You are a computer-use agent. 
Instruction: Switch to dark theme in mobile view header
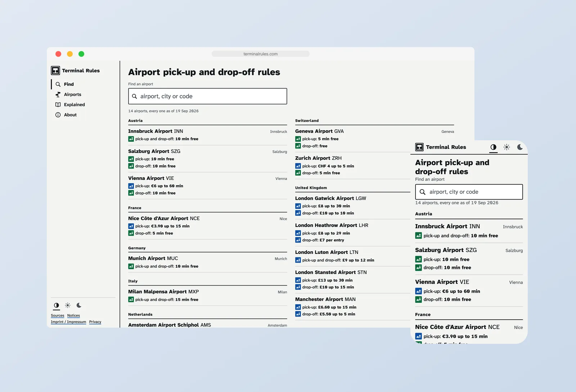click(x=520, y=147)
